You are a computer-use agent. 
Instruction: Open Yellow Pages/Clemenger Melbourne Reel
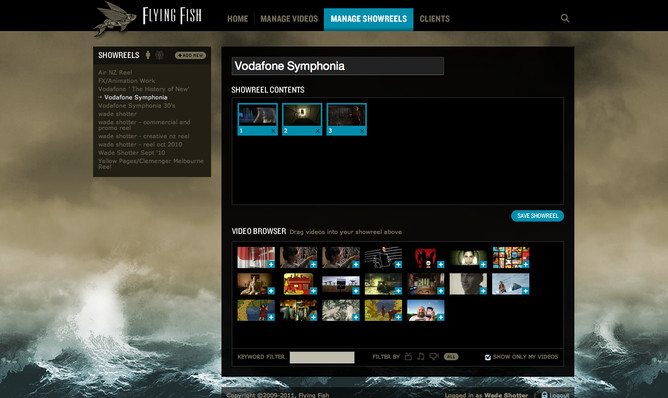click(151, 164)
